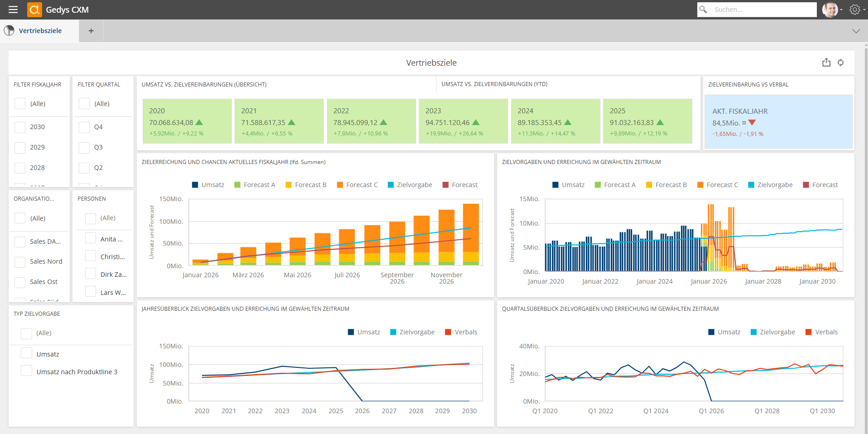The height and width of the screenshot is (434, 868).
Task: Click the green arrow on 2023 card
Action: (x=476, y=122)
